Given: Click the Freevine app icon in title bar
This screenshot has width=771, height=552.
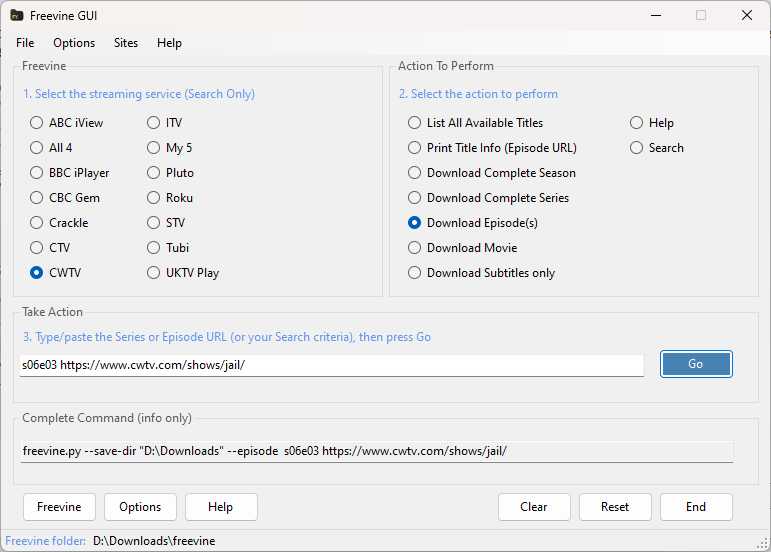Looking at the screenshot, I should [17, 15].
